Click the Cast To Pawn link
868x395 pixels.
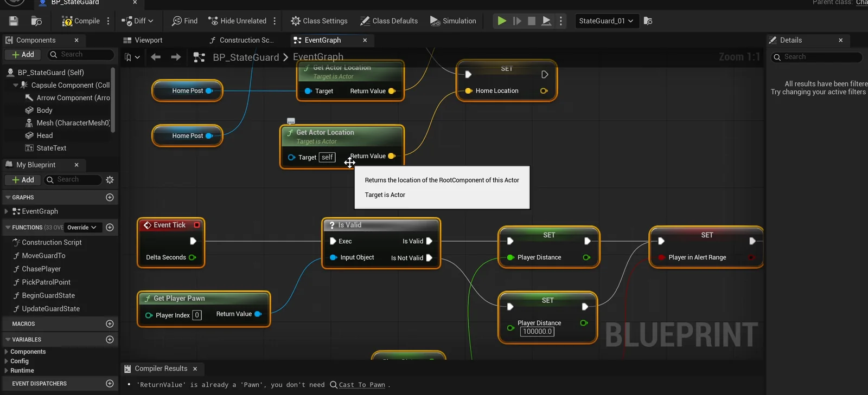(x=362, y=385)
